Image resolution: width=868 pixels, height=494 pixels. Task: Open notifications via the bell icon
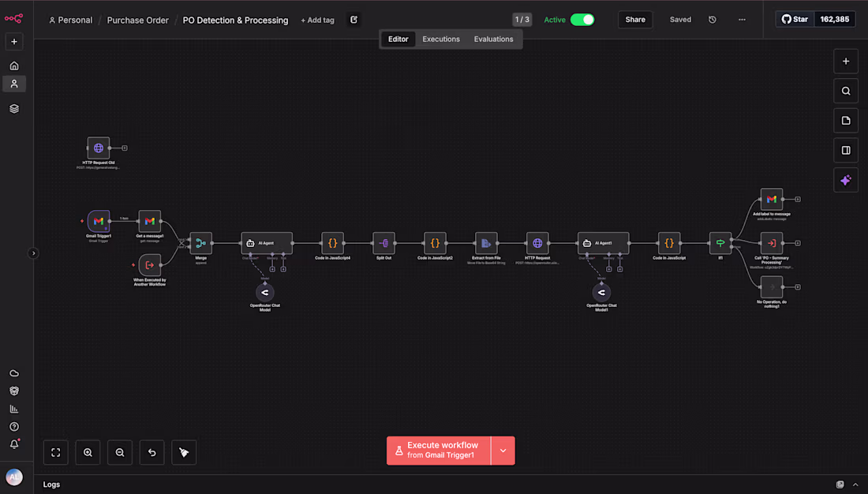tap(13, 445)
